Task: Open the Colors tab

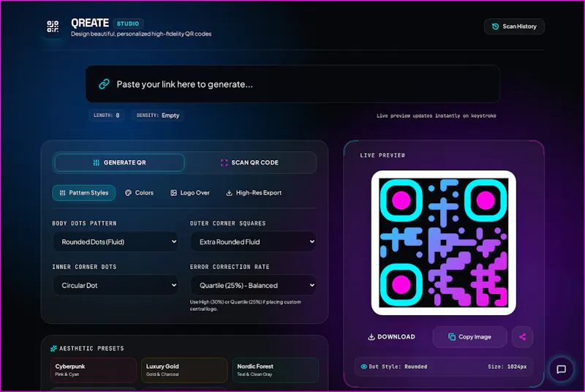Action: point(139,193)
